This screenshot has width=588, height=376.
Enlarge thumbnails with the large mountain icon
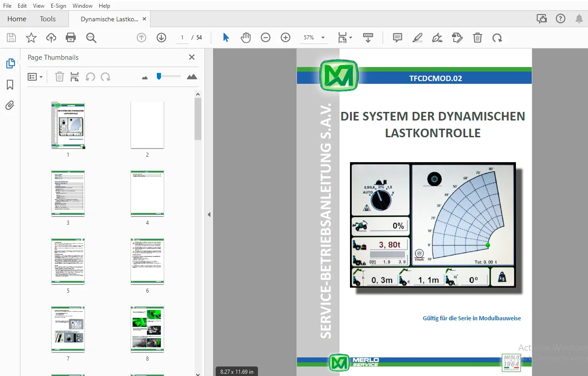(192, 77)
